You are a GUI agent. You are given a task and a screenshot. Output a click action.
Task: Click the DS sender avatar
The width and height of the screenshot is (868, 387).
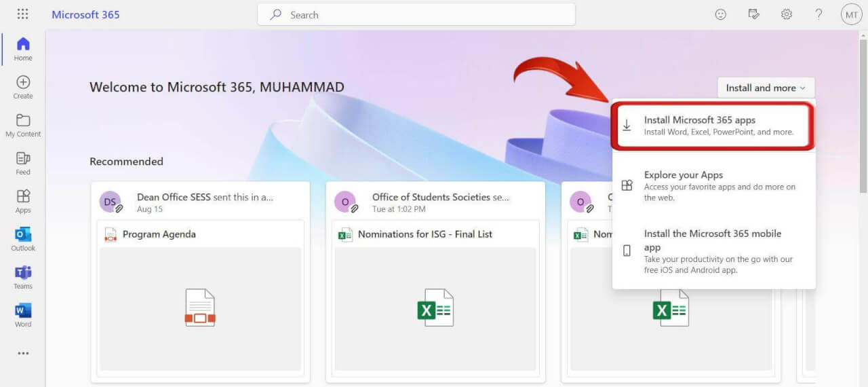click(x=110, y=202)
